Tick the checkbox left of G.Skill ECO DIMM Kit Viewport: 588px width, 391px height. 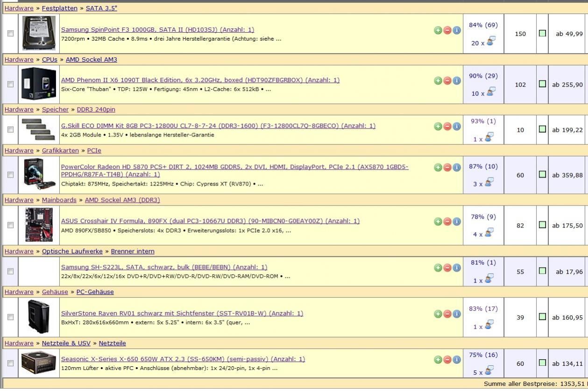10,129
